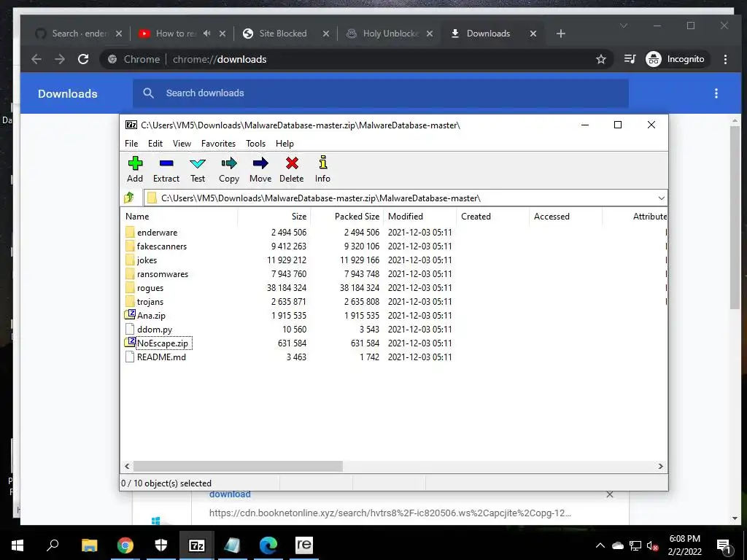Sort by the Created column header

tap(492, 216)
